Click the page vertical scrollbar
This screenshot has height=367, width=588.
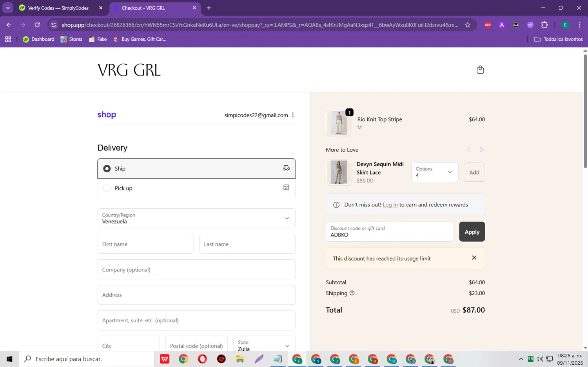[585, 111]
